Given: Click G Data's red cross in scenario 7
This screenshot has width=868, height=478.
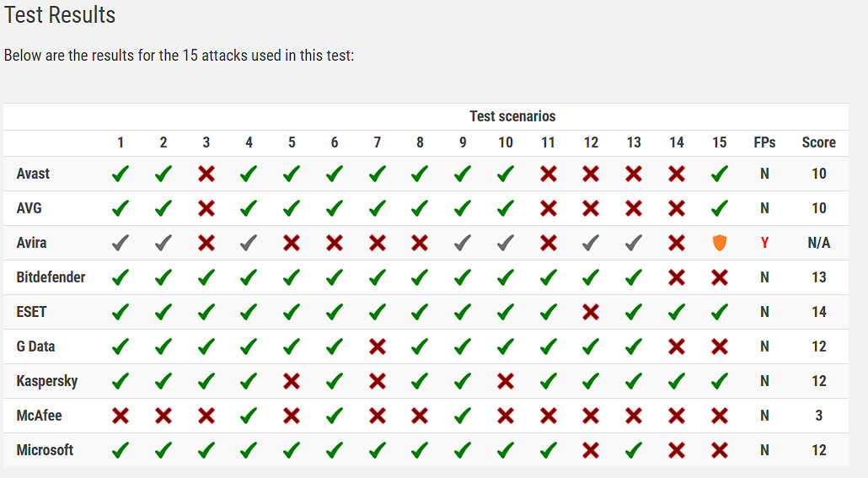Looking at the screenshot, I should click(x=378, y=346).
